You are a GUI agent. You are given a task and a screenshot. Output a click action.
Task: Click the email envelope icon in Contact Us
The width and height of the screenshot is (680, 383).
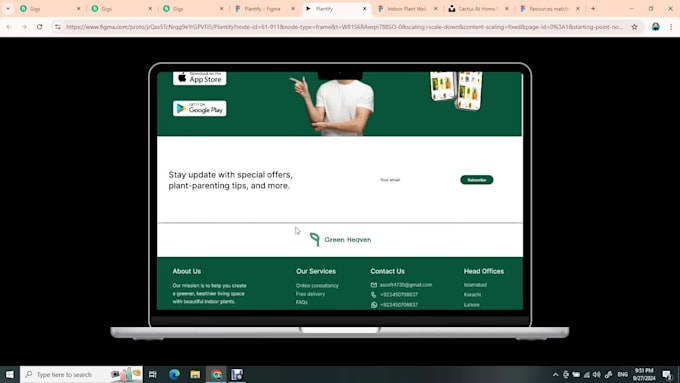374,285
